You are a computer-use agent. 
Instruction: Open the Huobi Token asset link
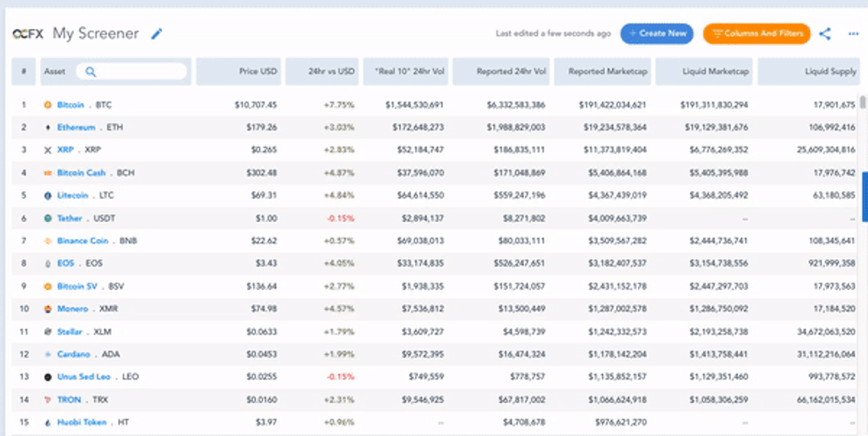point(82,422)
